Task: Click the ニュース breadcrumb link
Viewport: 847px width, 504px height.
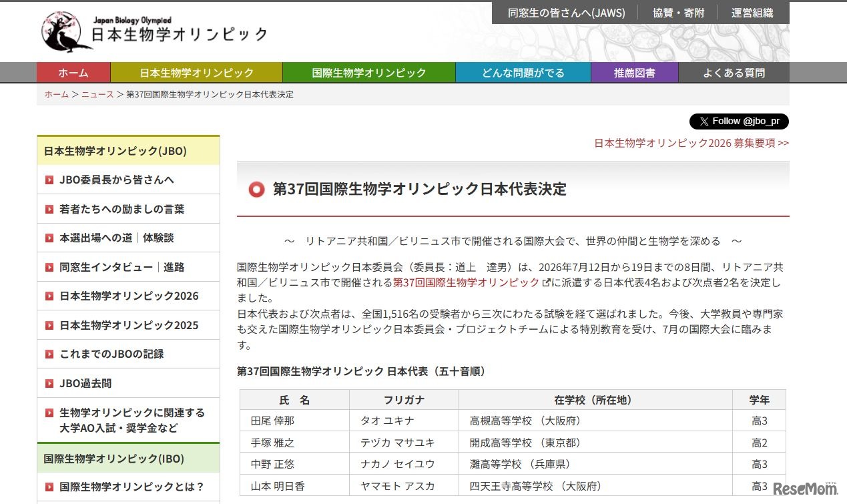Action: (97, 94)
